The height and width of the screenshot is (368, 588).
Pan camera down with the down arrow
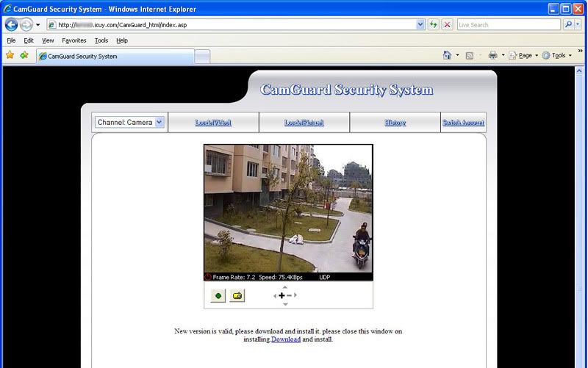[x=285, y=304]
